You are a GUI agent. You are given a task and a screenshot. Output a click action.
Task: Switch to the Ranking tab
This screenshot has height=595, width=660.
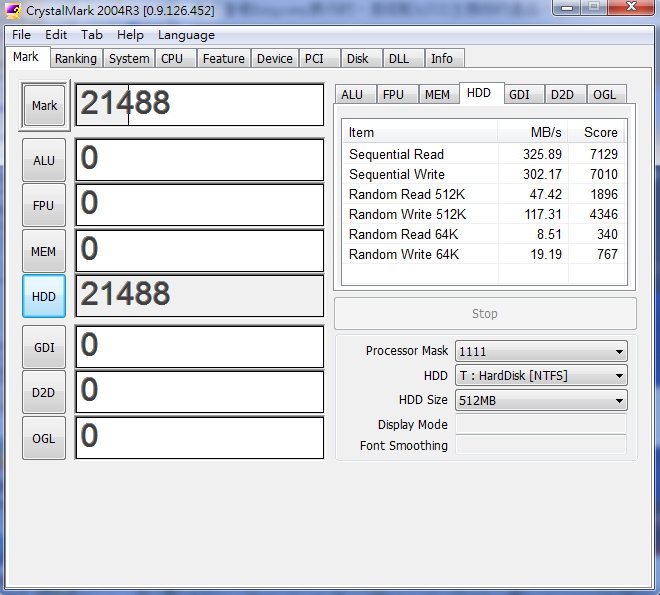(76, 58)
